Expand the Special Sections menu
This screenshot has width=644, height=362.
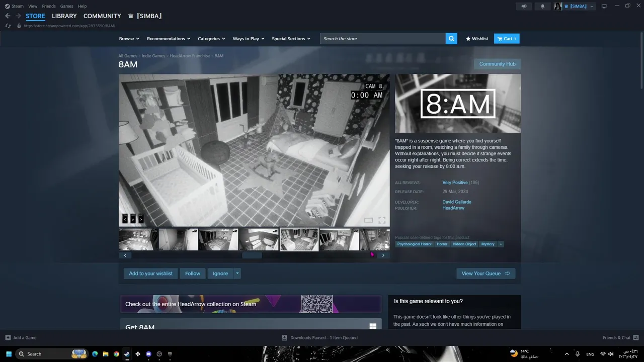[291, 39]
